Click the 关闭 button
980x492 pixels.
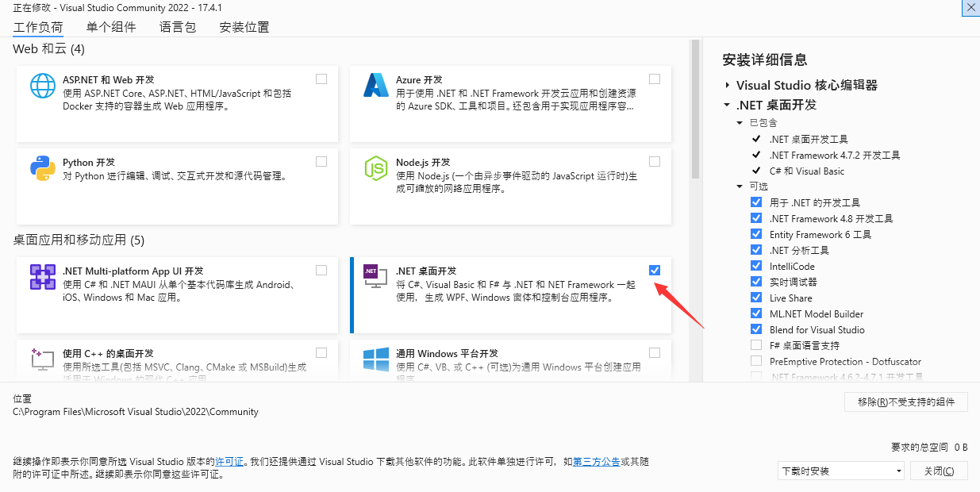pyautogui.click(x=940, y=471)
